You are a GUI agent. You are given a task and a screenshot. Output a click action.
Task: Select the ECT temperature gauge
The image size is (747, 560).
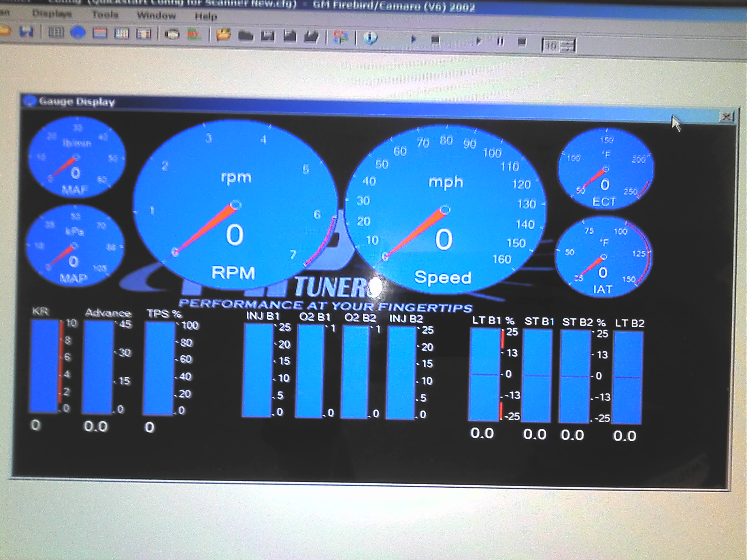tap(606, 169)
